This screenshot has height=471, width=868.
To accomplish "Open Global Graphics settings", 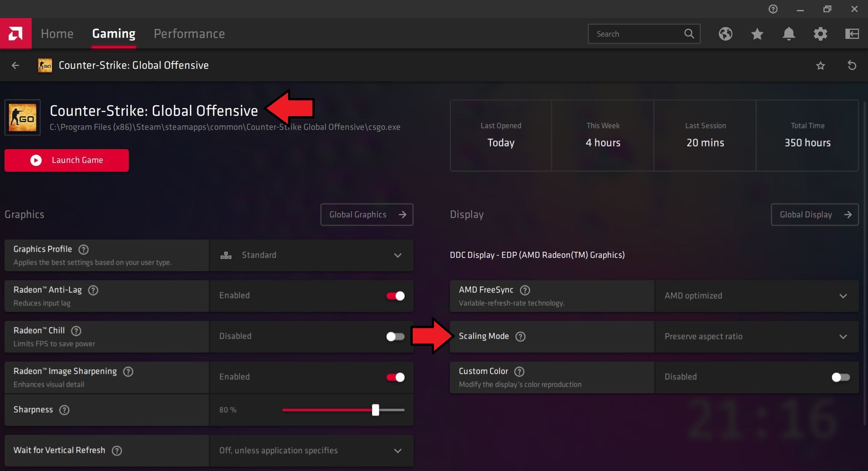I will coord(367,215).
